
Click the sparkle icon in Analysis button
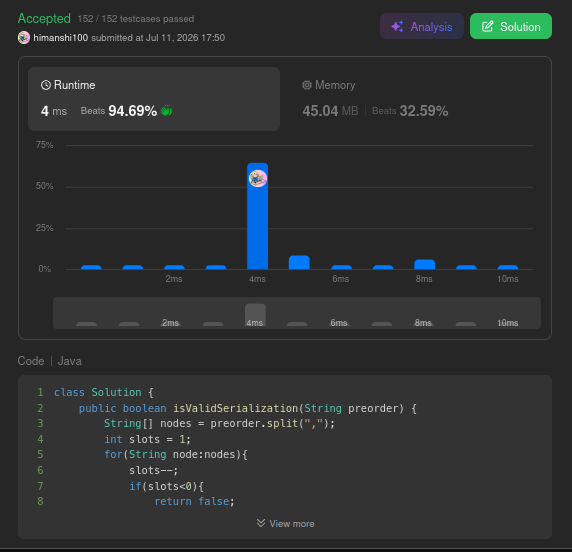tap(397, 27)
